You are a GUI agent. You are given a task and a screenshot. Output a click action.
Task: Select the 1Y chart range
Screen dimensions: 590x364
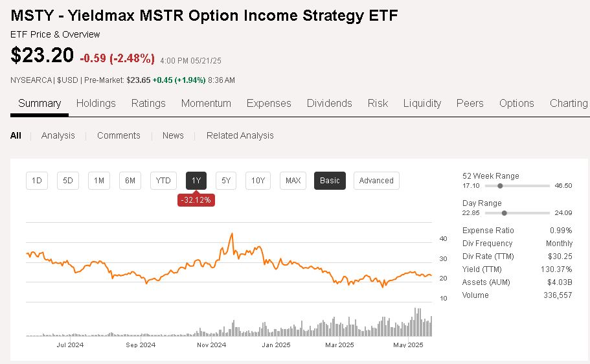(196, 181)
